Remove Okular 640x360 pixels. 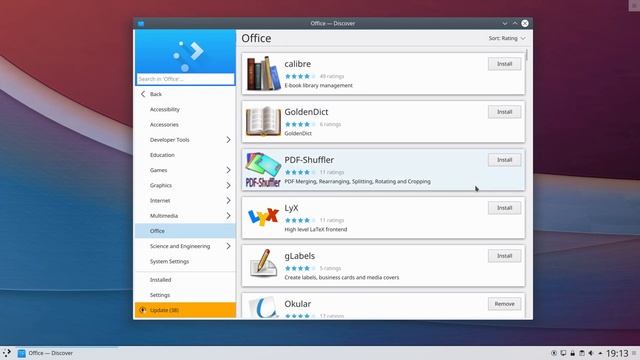(x=504, y=304)
